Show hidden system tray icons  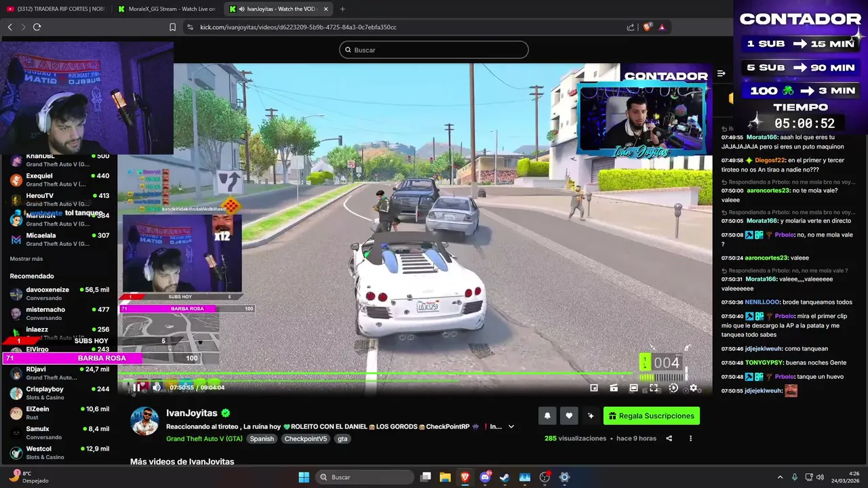click(x=780, y=477)
